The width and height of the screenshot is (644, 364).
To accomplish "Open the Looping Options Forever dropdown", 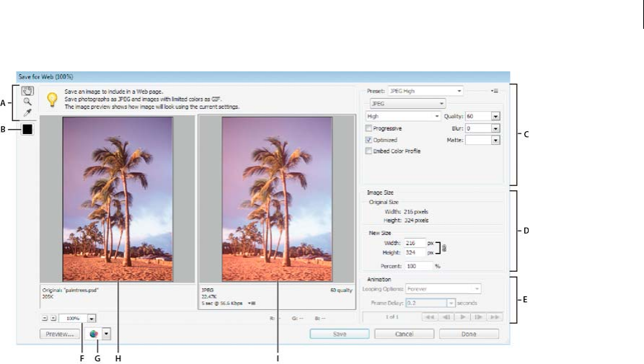I will (x=443, y=289).
